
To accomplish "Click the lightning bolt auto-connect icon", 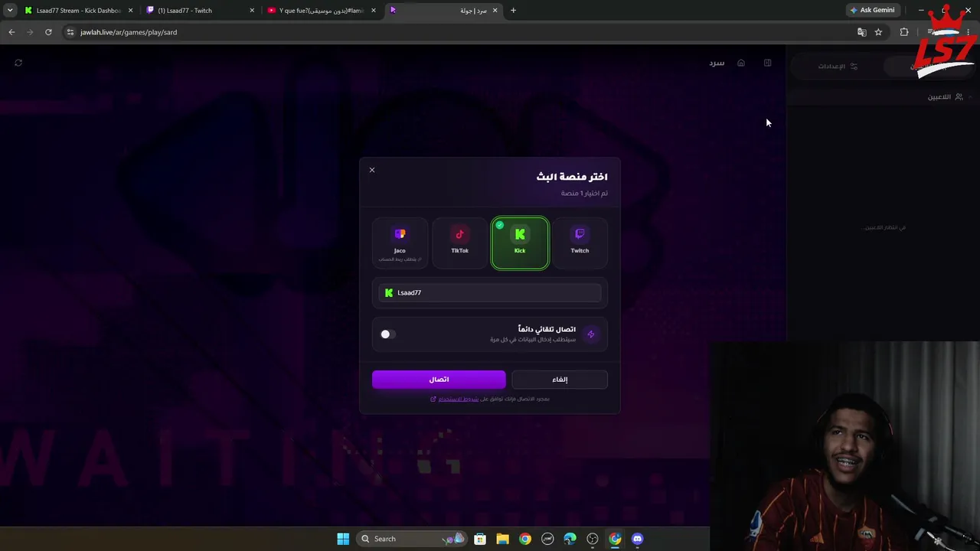I will point(590,334).
